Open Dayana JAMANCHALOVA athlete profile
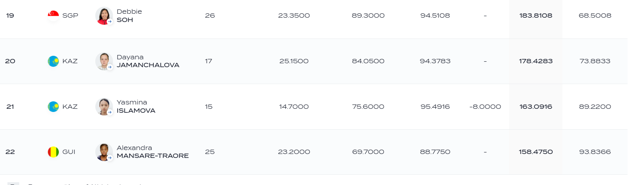Screen dimensions: 644x185 148,61
